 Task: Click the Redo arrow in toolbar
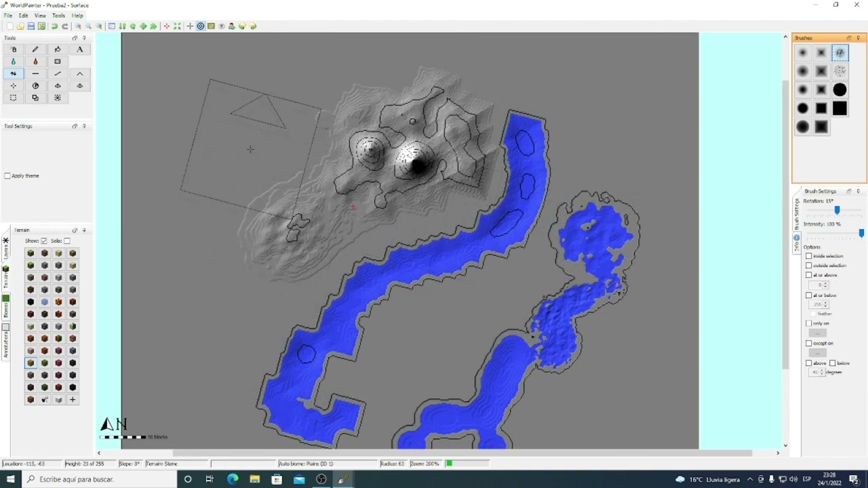tap(65, 26)
